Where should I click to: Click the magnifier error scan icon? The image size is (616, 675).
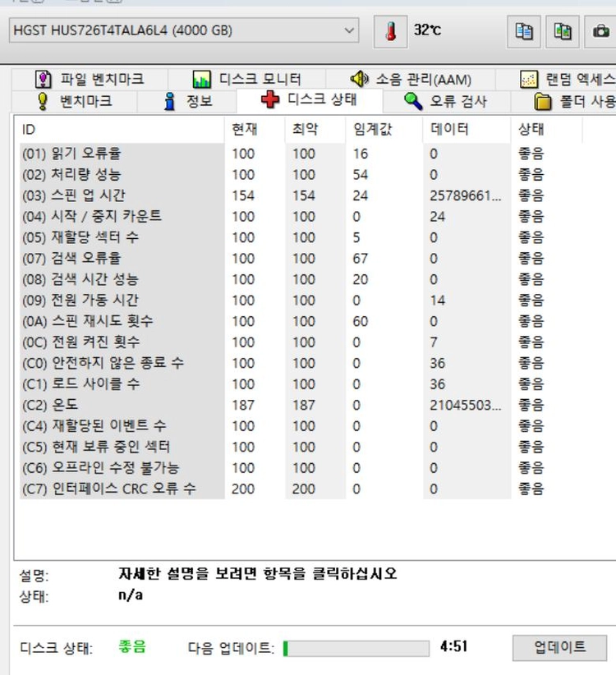413,101
